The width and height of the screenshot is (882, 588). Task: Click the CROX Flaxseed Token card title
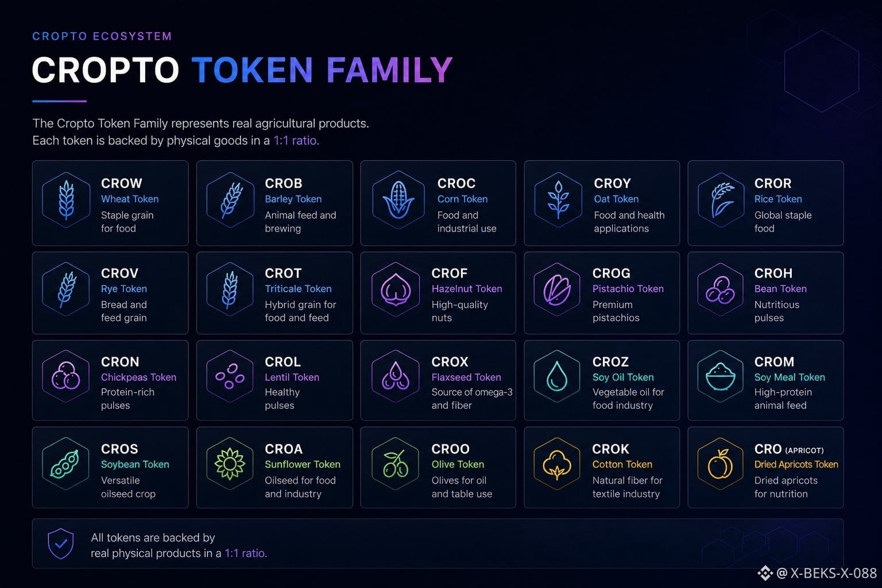coord(450,362)
